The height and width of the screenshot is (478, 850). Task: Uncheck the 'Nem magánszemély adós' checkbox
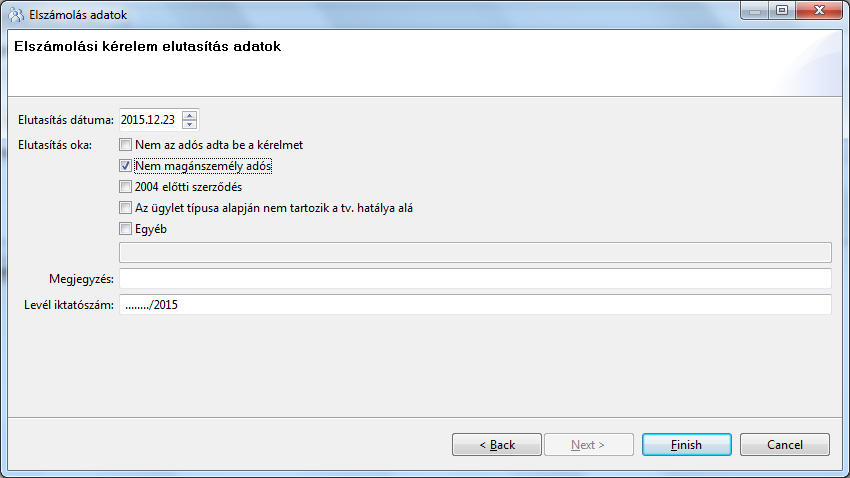click(x=126, y=166)
